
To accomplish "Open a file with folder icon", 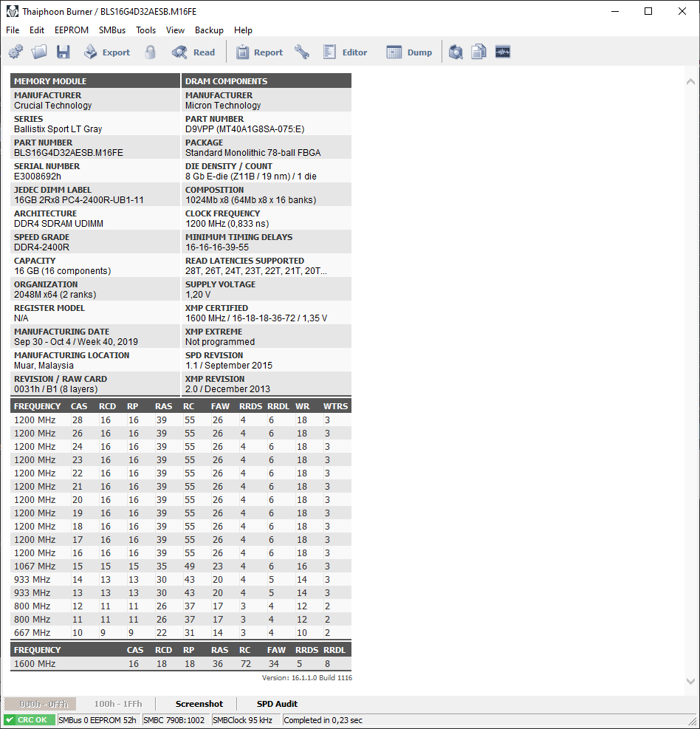I will pyautogui.click(x=40, y=52).
